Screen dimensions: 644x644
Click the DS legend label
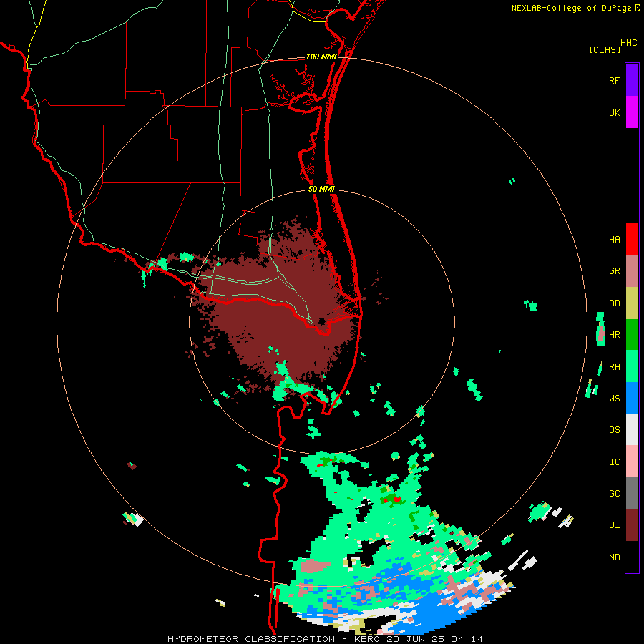pyautogui.click(x=615, y=430)
